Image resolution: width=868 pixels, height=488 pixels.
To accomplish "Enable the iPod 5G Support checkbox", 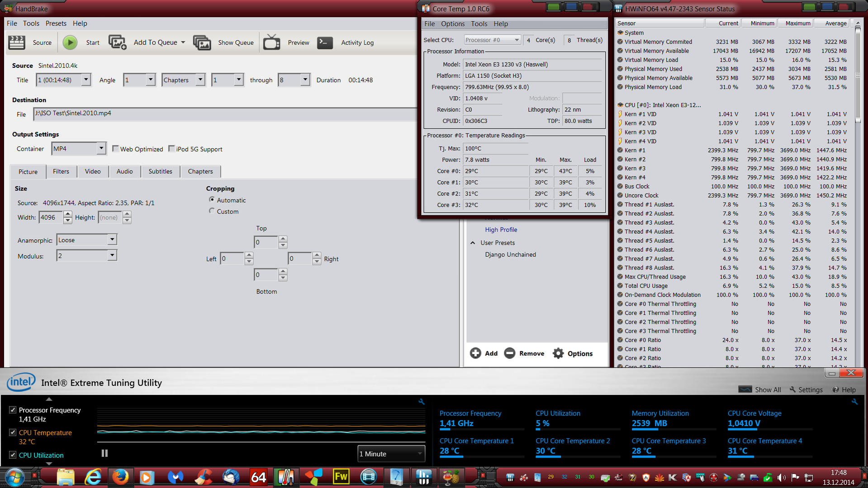I will [x=171, y=148].
